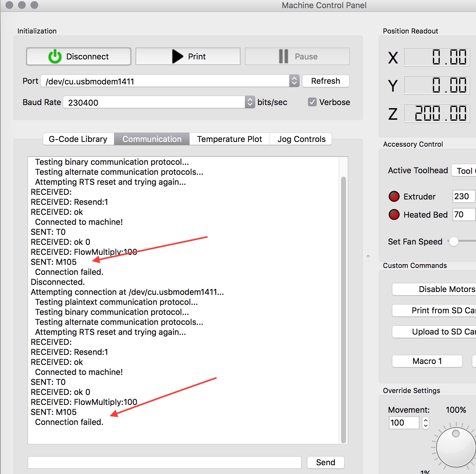
Task: Open the Port dropdown list
Action: (x=170, y=81)
